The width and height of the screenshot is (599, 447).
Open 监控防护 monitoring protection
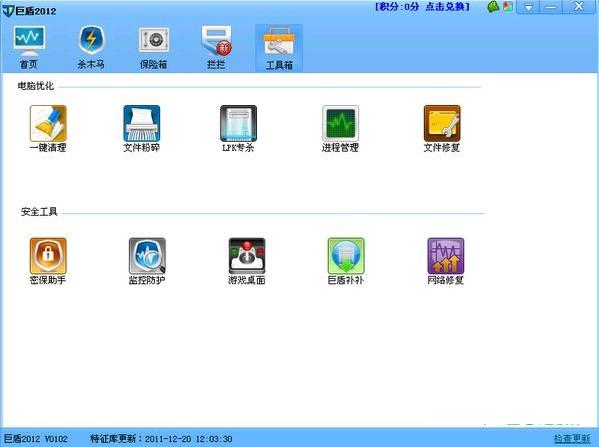147,262
